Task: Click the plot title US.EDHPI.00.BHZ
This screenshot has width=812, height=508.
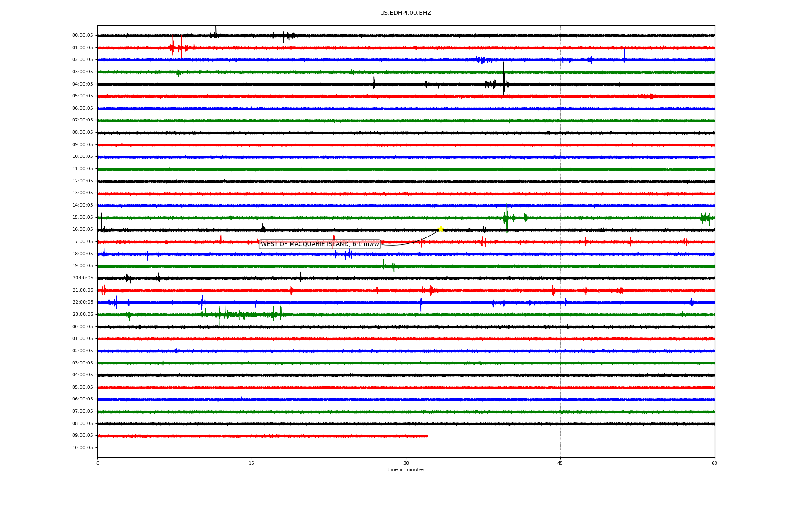Action: 406,13
